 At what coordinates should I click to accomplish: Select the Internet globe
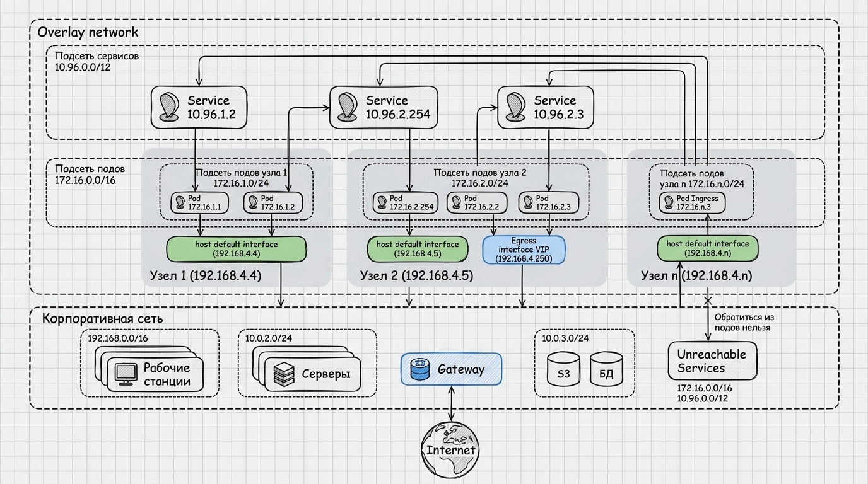pyautogui.click(x=450, y=450)
